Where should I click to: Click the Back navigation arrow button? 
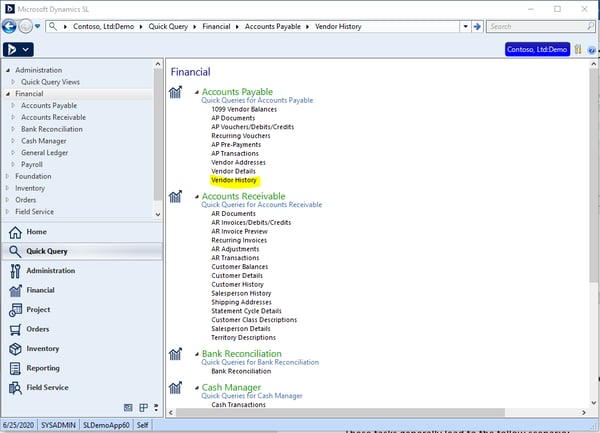(x=9, y=26)
